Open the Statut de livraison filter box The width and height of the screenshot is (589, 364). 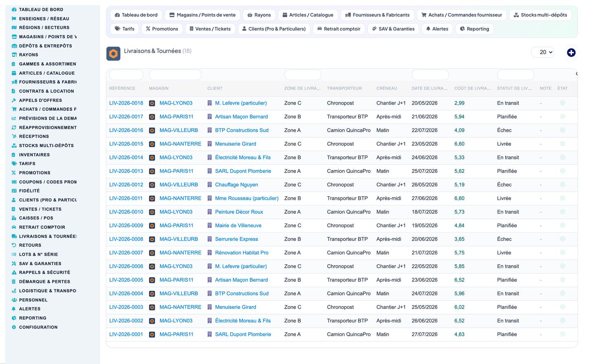point(515,75)
